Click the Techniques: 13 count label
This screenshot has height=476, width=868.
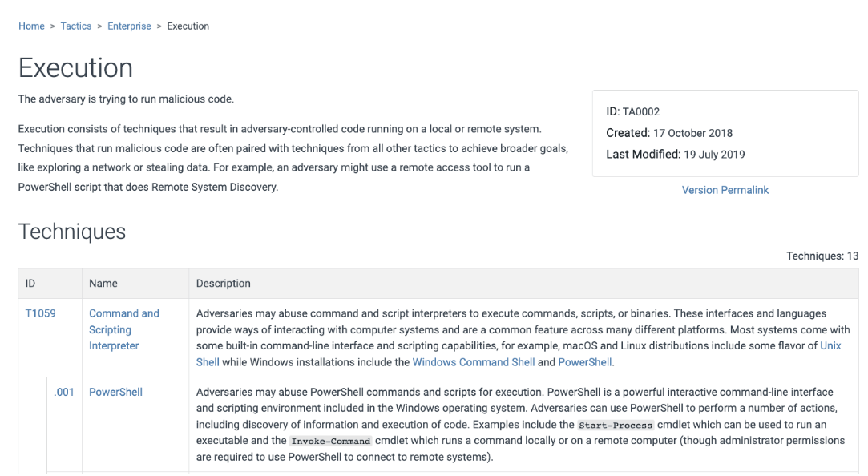tap(822, 256)
